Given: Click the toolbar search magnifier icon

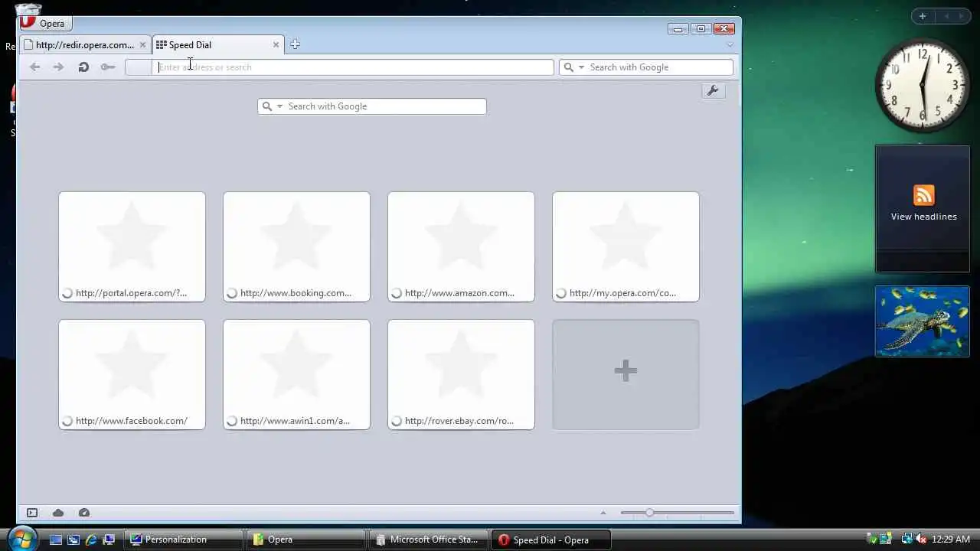Looking at the screenshot, I should coord(568,67).
